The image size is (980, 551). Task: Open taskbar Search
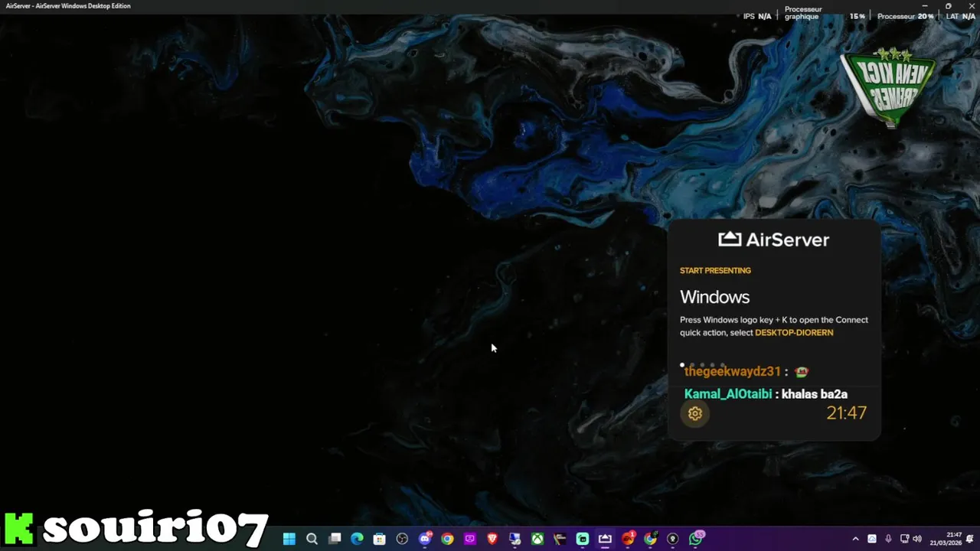312,540
